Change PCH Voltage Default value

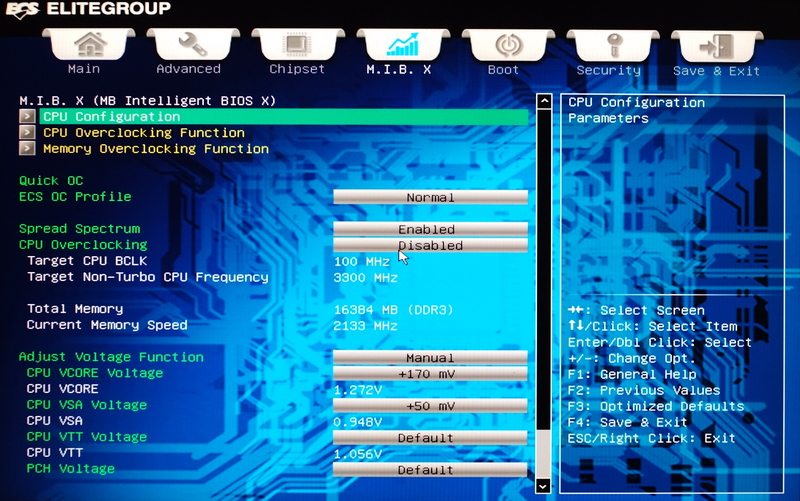pyautogui.click(x=430, y=470)
